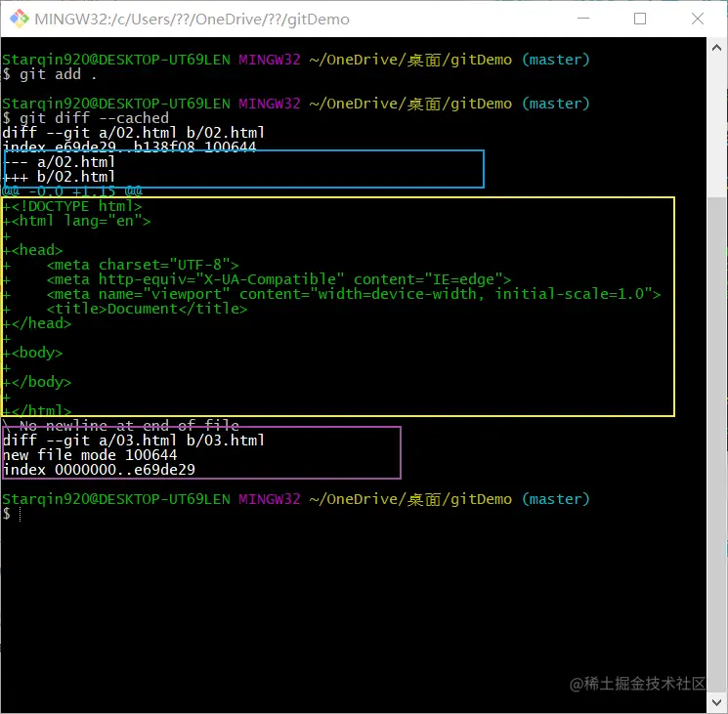The image size is (728, 714).
Task: Click the '<title>Document</title>' line
Action: point(125,309)
